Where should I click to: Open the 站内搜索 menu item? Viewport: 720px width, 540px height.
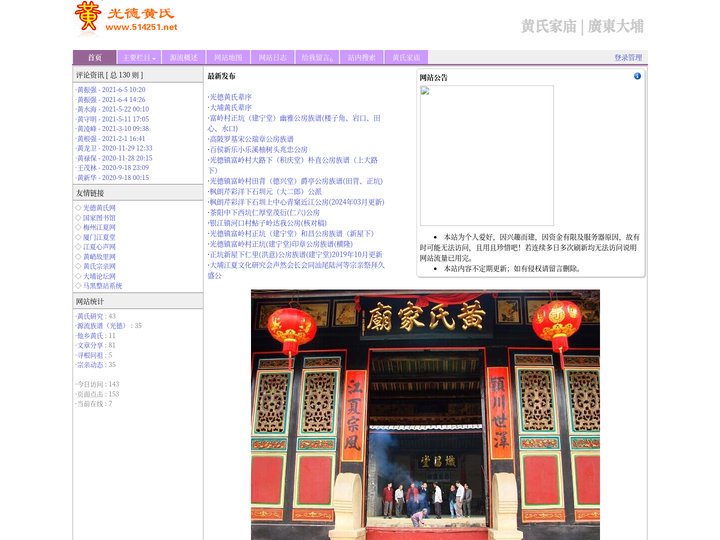click(362, 57)
